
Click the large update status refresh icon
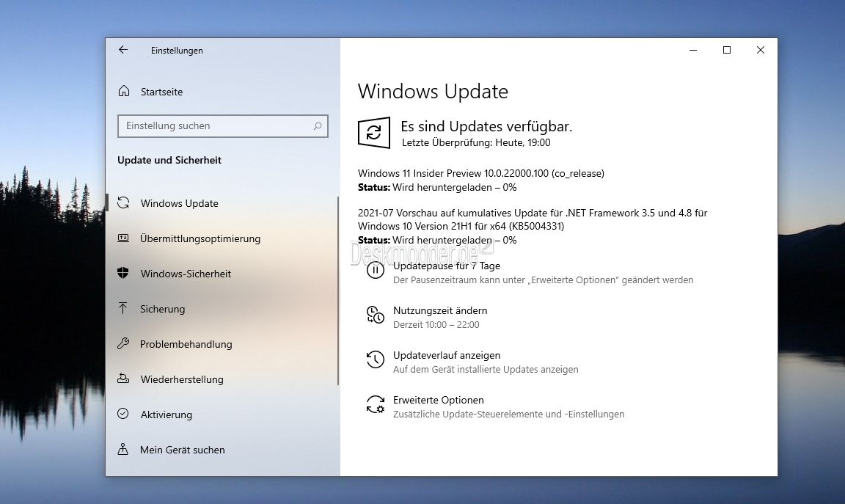coord(374,133)
